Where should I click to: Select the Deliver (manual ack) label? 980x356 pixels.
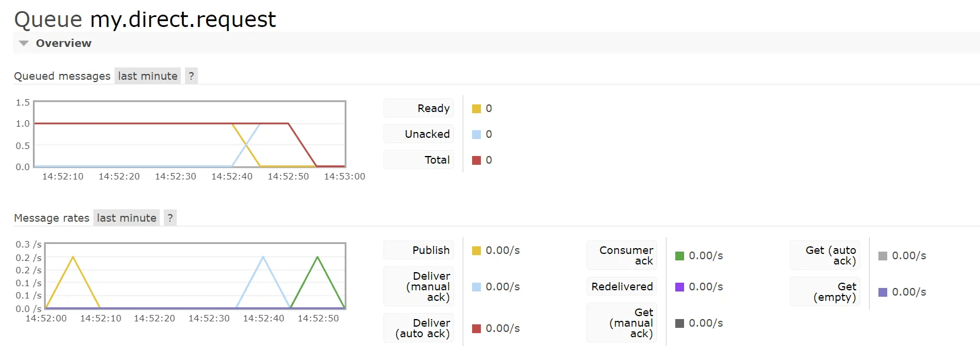coord(428,287)
